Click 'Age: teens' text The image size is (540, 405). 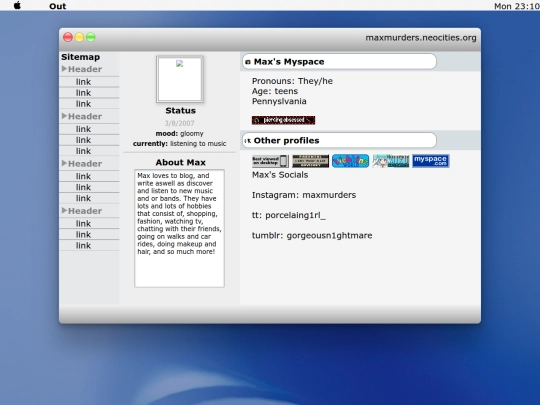pos(275,91)
